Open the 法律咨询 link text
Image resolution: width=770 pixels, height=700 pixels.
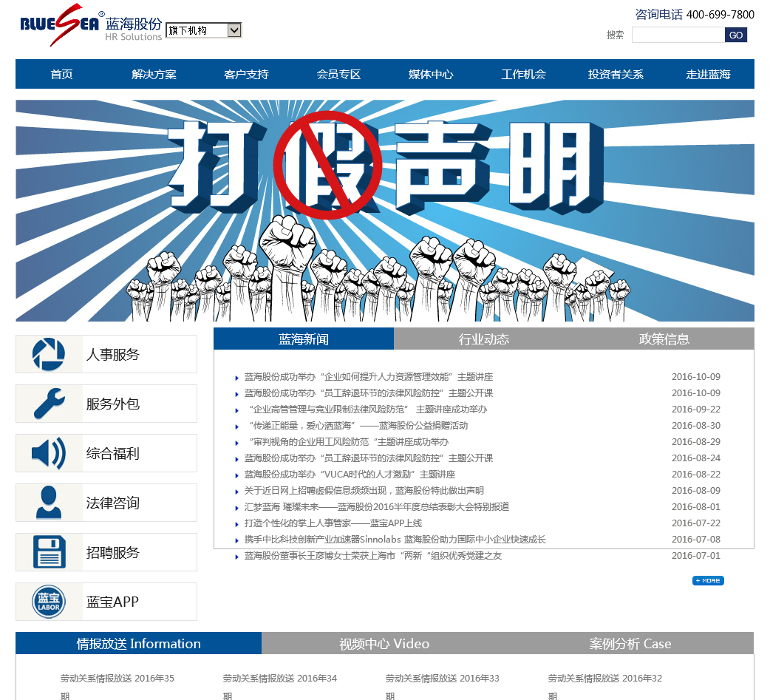(x=113, y=503)
